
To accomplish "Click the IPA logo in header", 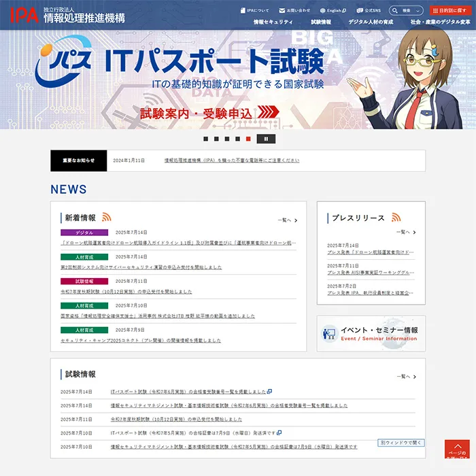I will tap(67, 15).
